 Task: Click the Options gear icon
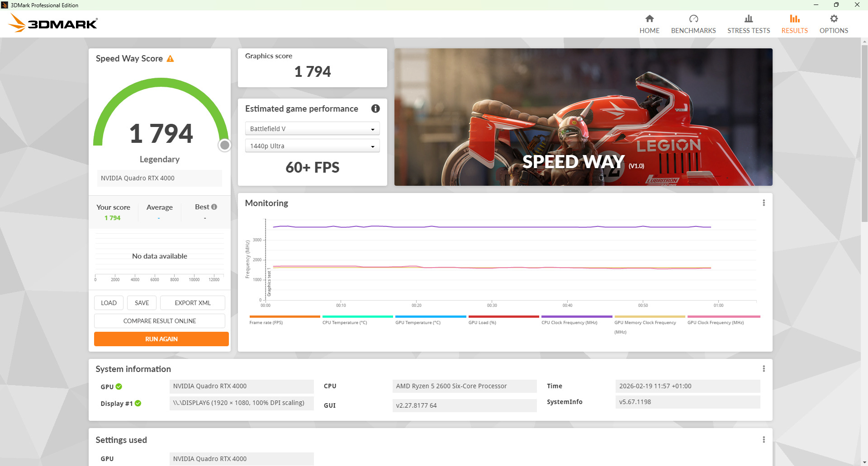click(x=834, y=19)
